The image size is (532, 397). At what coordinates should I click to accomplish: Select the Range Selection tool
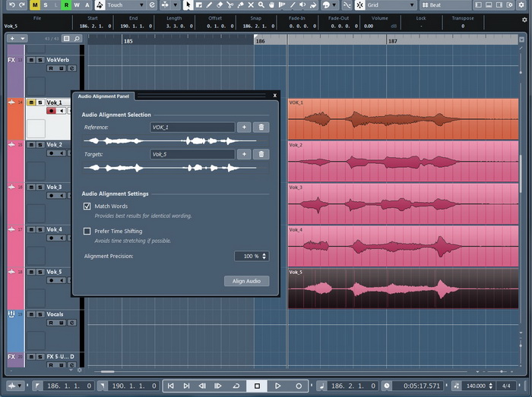(x=199, y=5)
